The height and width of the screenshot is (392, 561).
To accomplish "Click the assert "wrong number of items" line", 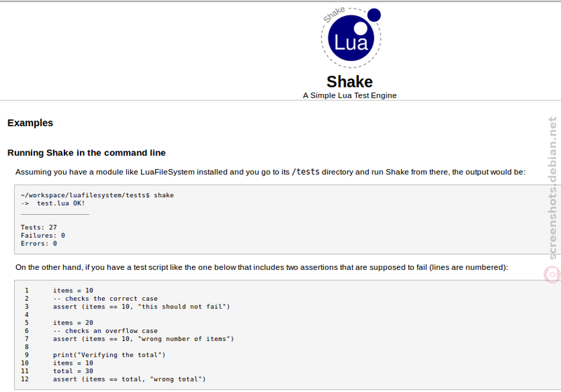I will point(144,339).
